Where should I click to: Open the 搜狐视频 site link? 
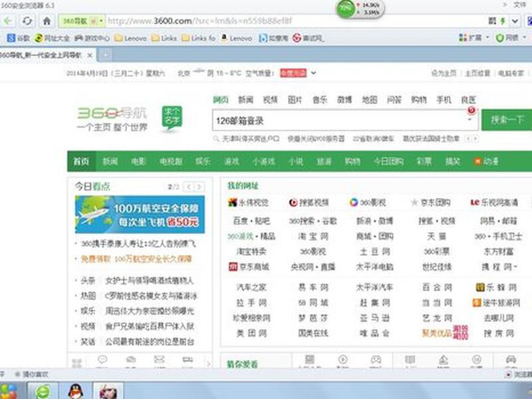click(x=309, y=203)
